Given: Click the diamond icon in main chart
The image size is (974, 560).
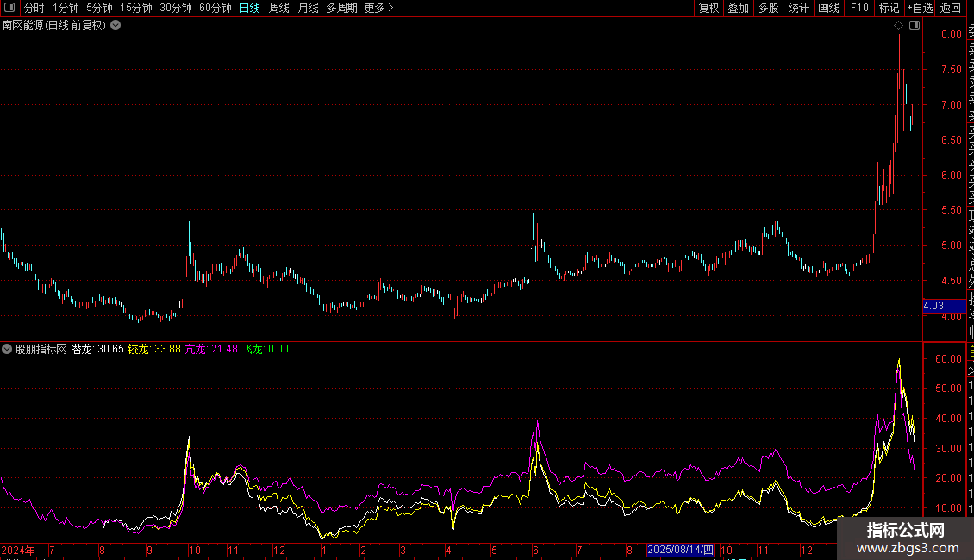Looking at the screenshot, I should pyautogui.click(x=898, y=26).
